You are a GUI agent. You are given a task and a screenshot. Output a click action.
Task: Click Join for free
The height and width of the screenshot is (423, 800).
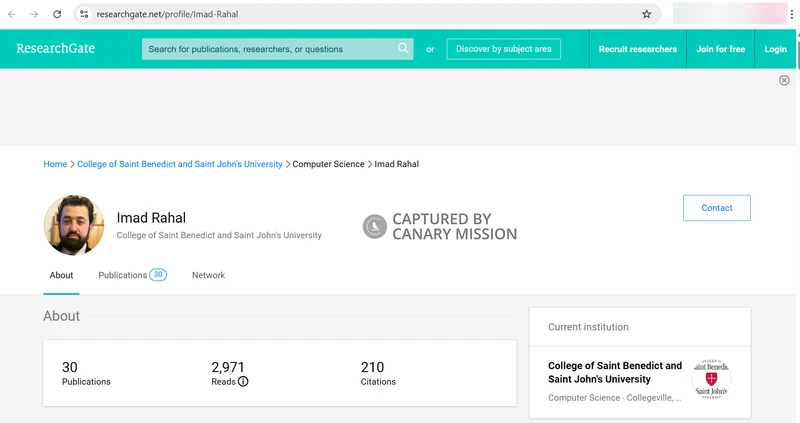[x=720, y=49]
